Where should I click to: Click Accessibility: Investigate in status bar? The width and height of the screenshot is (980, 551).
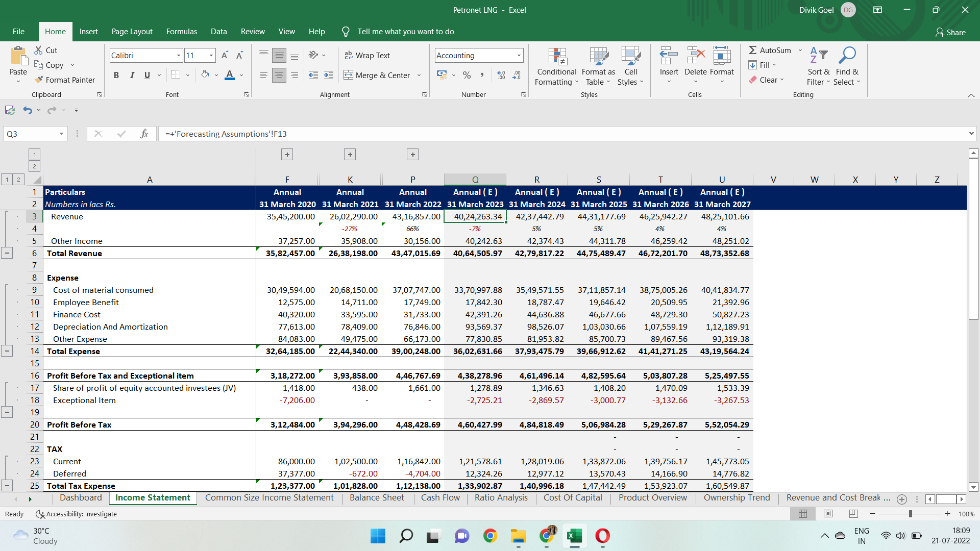pos(77,514)
